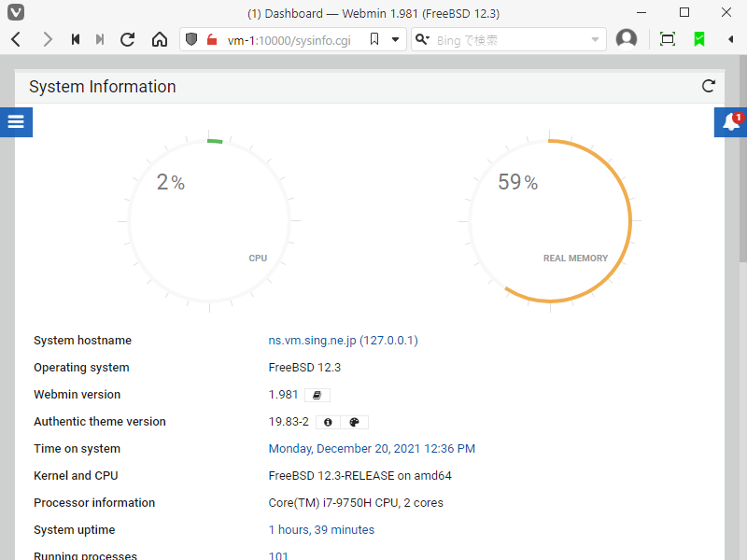Open Webmin navigation hamburger menu
The width and height of the screenshot is (747, 560).
[x=16, y=122]
